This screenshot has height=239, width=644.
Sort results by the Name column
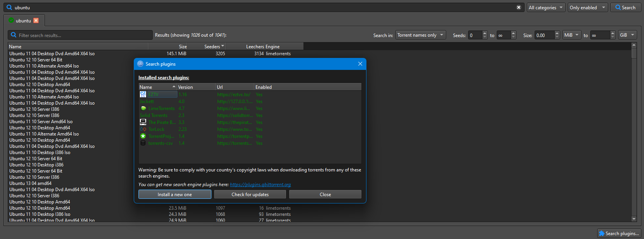(78, 46)
